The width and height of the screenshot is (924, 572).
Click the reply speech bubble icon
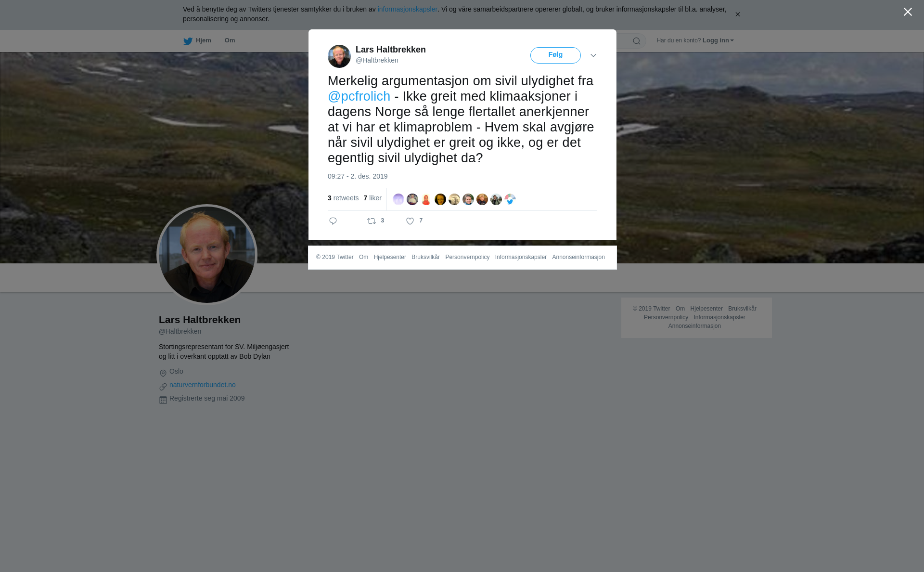click(333, 221)
